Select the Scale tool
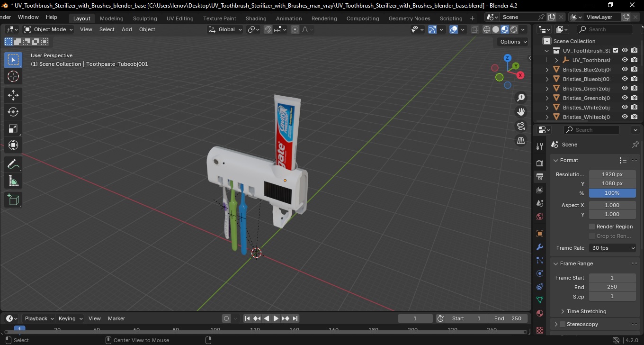 (x=13, y=128)
